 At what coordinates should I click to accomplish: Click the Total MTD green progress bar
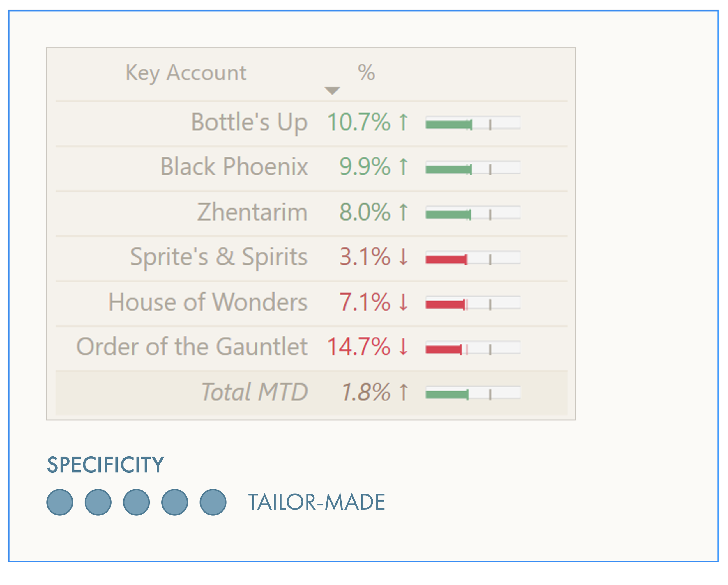[447, 394]
